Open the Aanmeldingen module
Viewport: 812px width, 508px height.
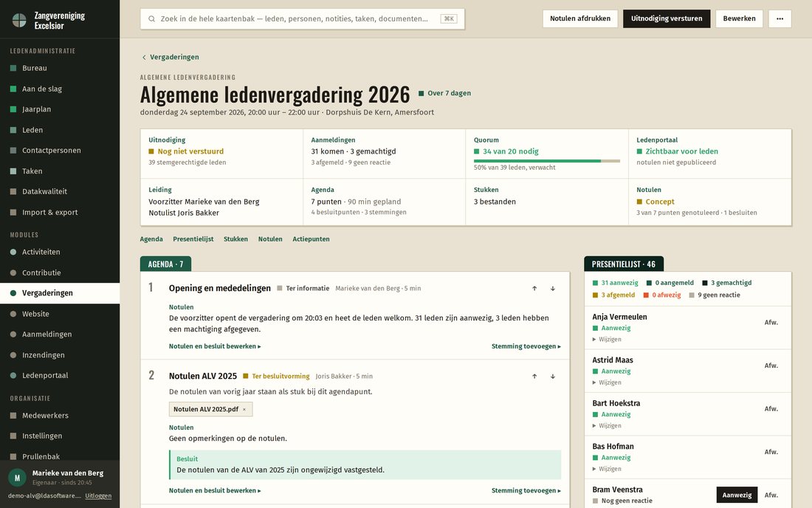(60, 334)
